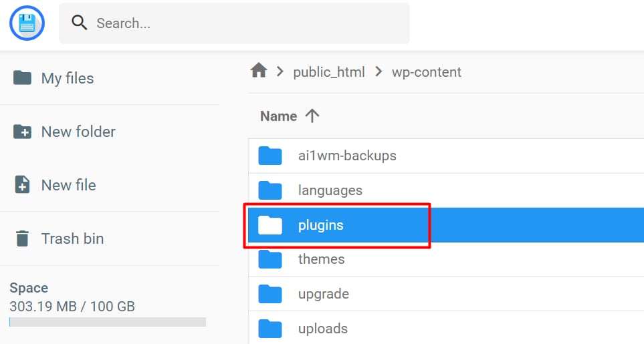The height and width of the screenshot is (344, 644).
Task: Toggle sort order with Name arrow
Action: coord(312,116)
